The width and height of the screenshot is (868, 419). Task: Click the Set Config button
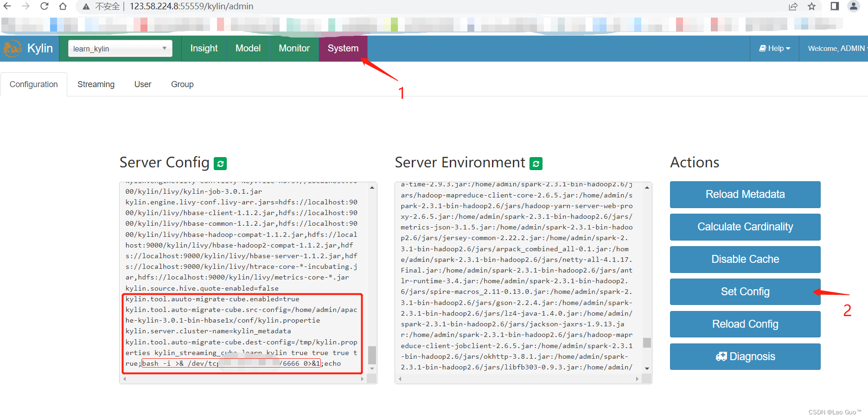[x=745, y=292]
